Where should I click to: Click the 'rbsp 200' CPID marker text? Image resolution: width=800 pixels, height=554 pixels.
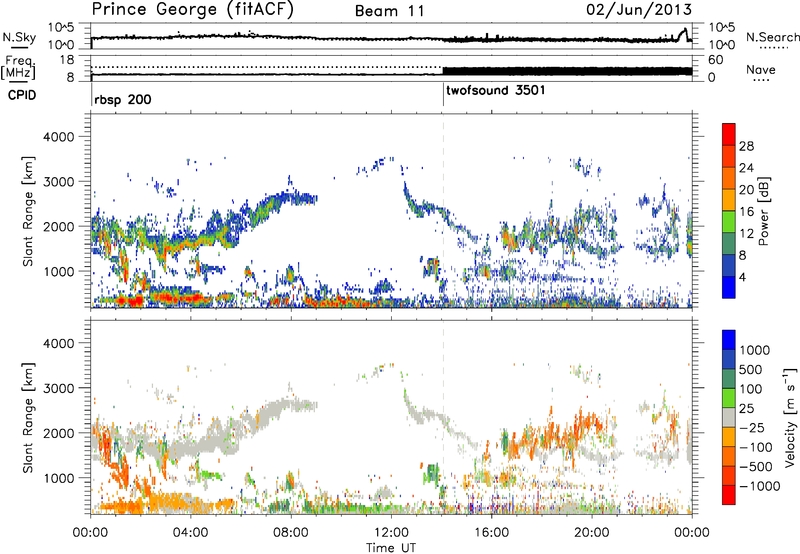(122, 99)
